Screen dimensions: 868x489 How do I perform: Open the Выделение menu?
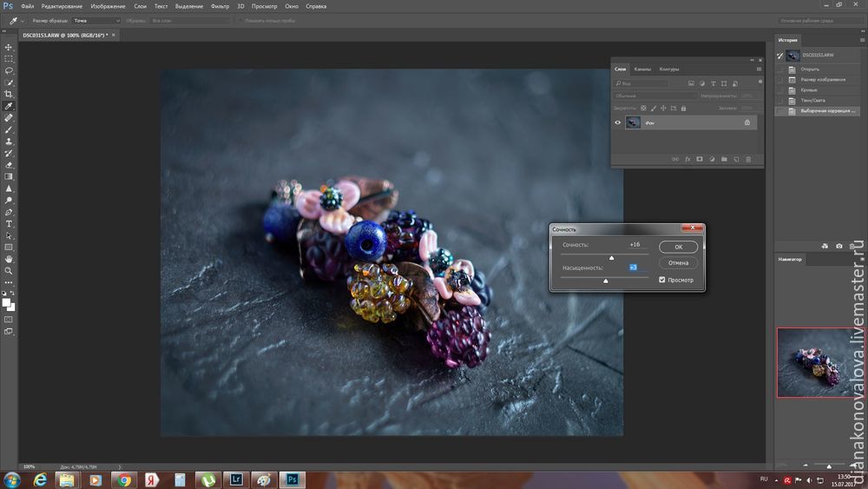click(188, 6)
